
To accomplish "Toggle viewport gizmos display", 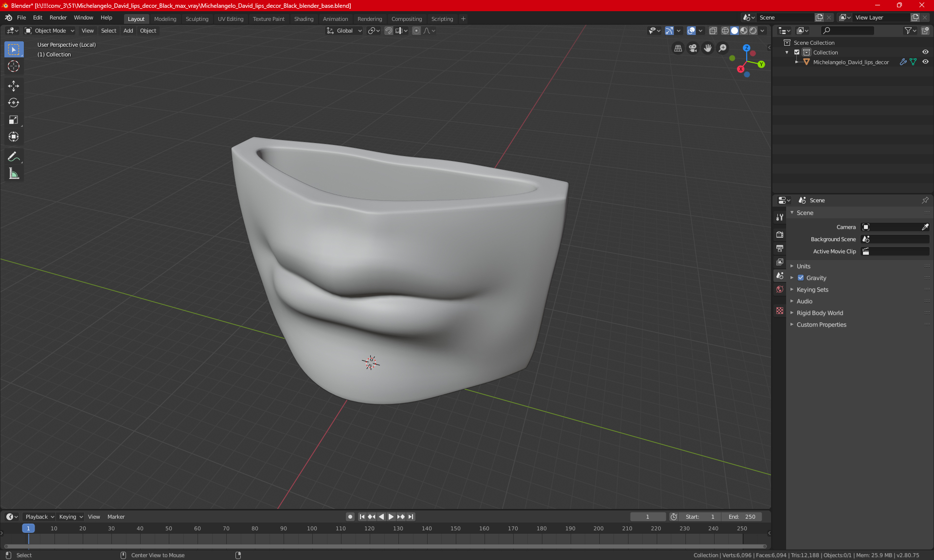I will tap(669, 31).
